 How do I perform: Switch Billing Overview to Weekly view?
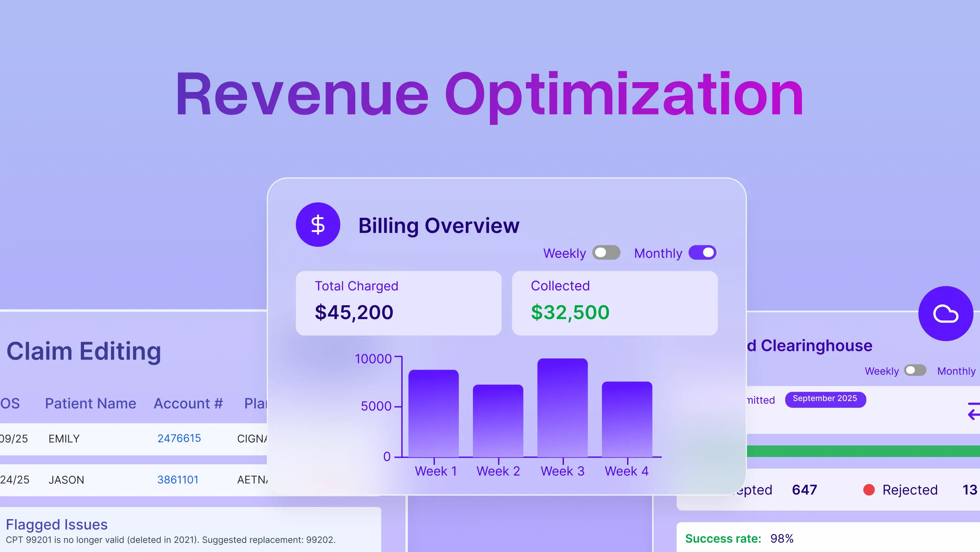[x=606, y=253]
